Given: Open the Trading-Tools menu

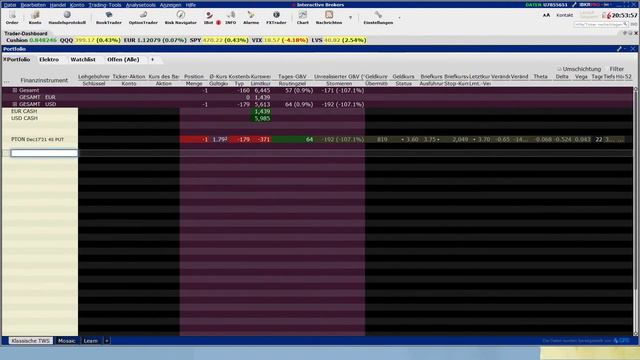Looking at the screenshot, I should [x=105, y=5].
